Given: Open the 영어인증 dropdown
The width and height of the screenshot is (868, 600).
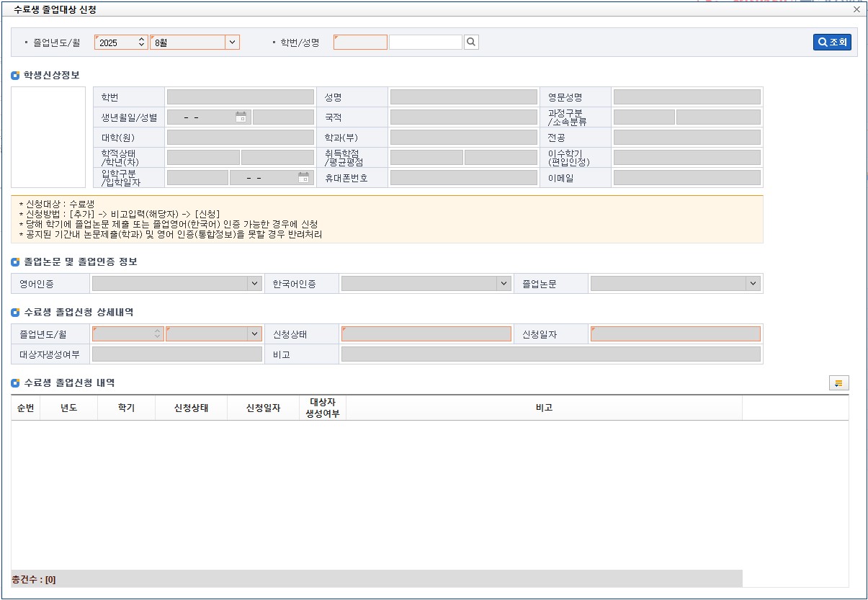Looking at the screenshot, I should (254, 284).
